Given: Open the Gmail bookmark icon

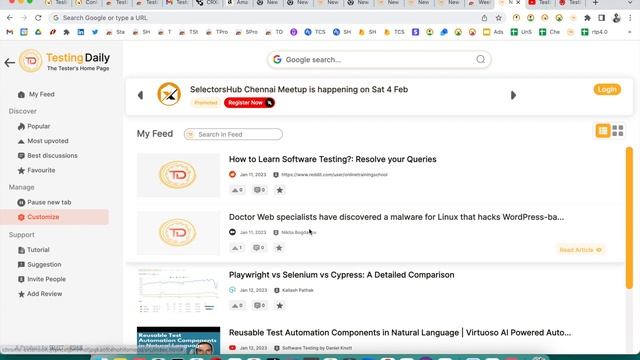Looking at the screenshot, I should click(10, 32).
